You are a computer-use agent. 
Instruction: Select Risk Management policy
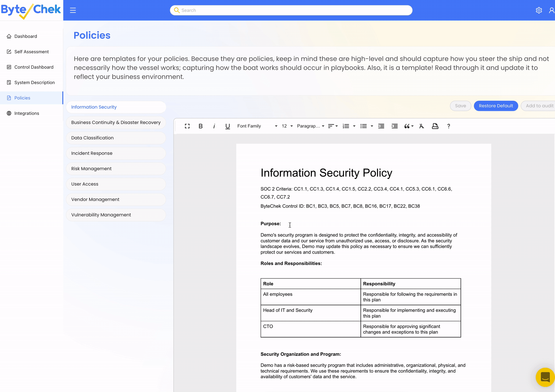pos(116,168)
